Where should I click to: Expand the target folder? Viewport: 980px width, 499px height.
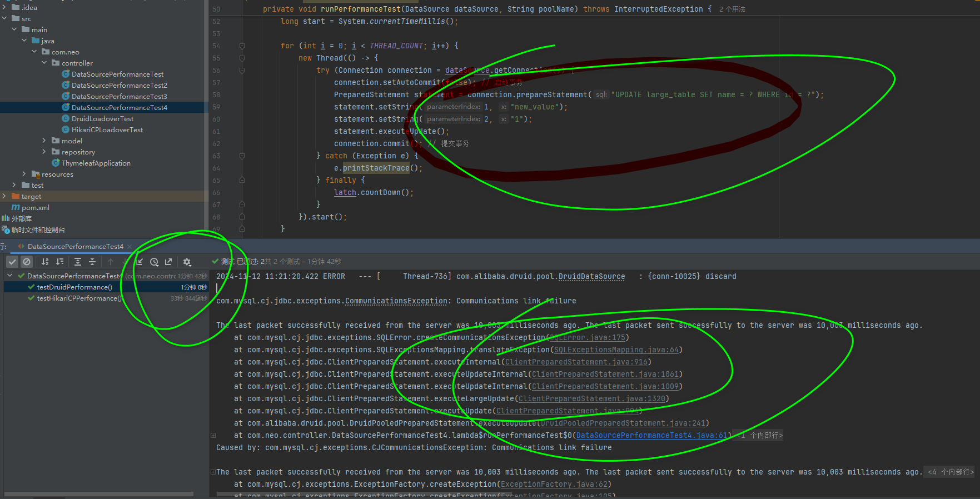point(4,196)
